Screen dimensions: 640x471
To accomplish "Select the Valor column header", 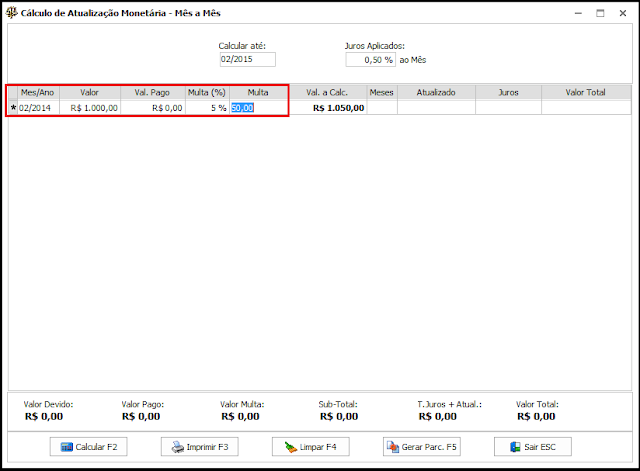I will point(90,93).
